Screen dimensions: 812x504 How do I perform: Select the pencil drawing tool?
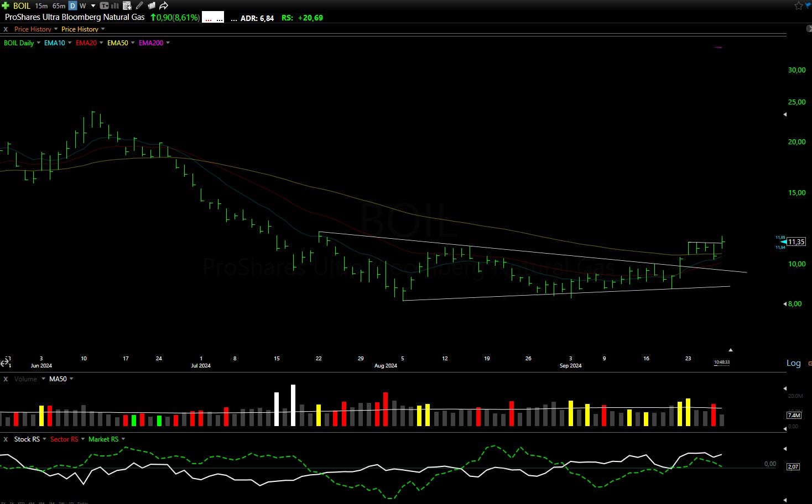tap(139, 6)
